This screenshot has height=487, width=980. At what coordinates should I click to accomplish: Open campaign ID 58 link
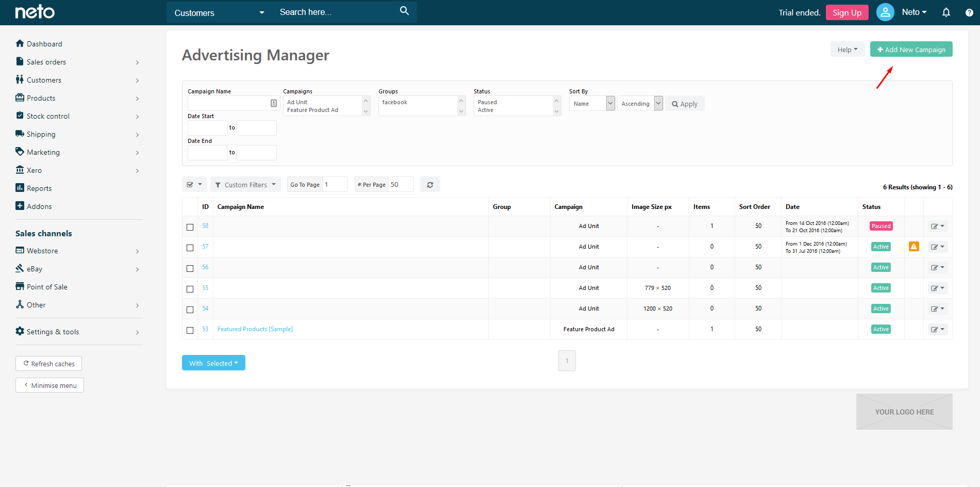click(205, 226)
